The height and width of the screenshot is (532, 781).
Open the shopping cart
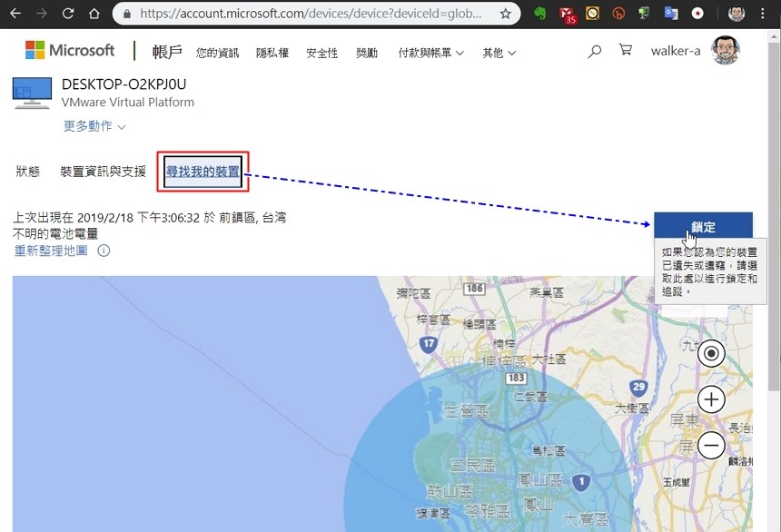click(x=626, y=50)
